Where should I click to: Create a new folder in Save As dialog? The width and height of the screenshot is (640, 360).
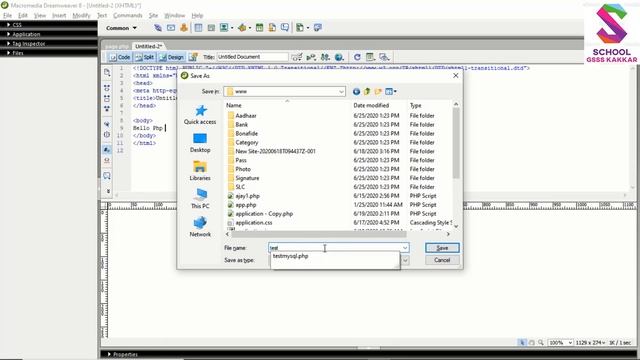(378, 91)
